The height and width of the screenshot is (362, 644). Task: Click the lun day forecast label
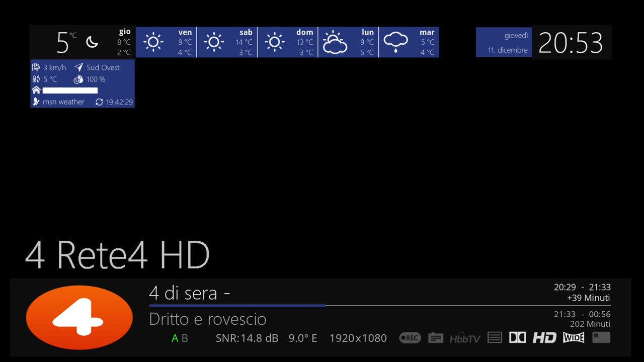tap(368, 32)
